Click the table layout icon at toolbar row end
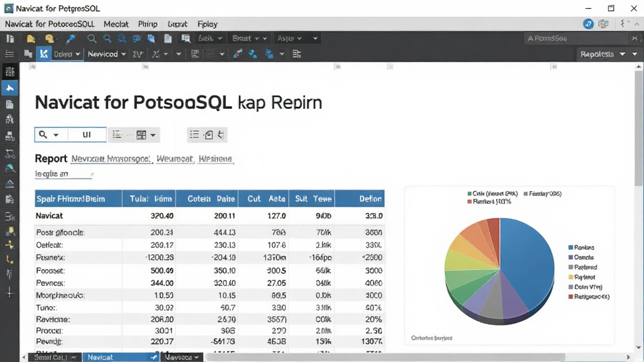This screenshot has height=362, width=644. click(297, 54)
